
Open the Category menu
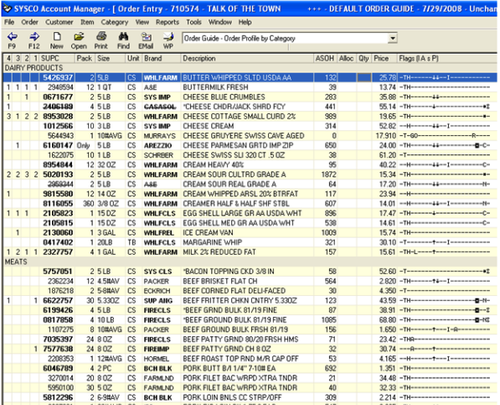tap(115, 22)
